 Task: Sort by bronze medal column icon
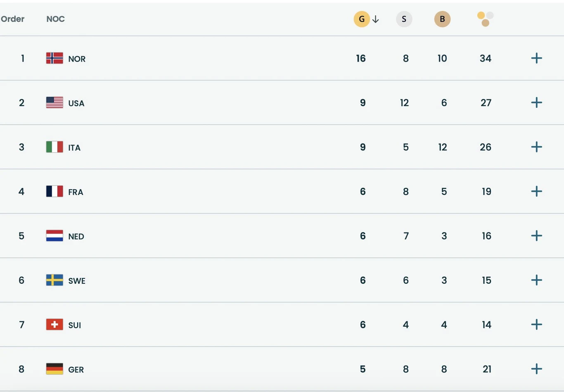(x=442, y=19)
